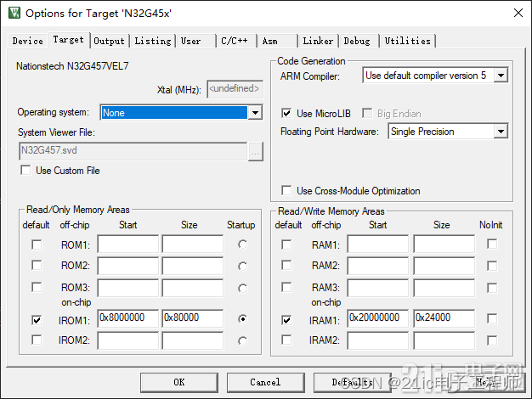
Task: Select IROM2 as Startup region
Action: (242, 340)
